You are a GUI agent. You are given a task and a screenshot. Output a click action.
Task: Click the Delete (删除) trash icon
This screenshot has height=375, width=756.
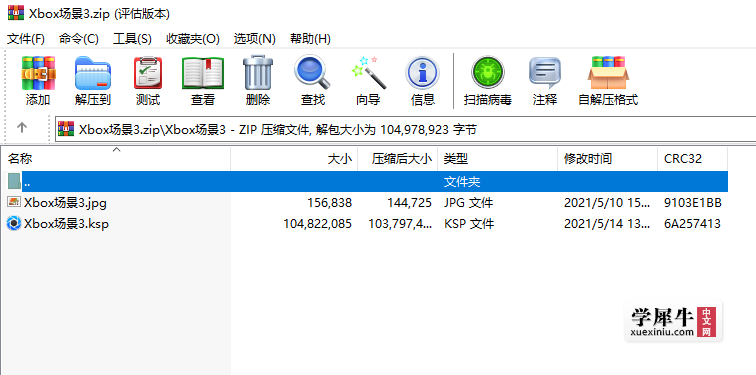(x=258, y=73)
